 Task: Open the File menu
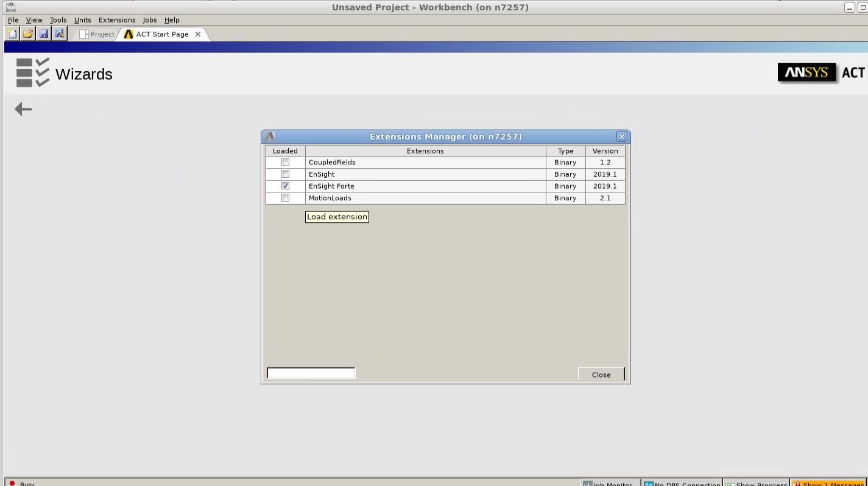[x=13, y=20]
